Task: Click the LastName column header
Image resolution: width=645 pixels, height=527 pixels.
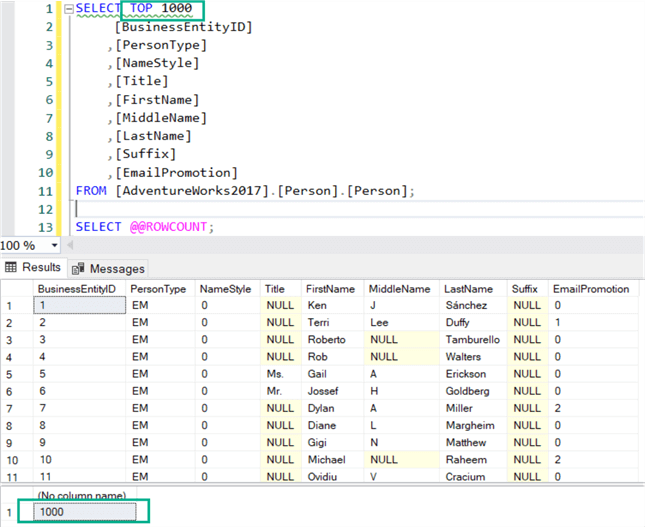Action: coord(473,289)
